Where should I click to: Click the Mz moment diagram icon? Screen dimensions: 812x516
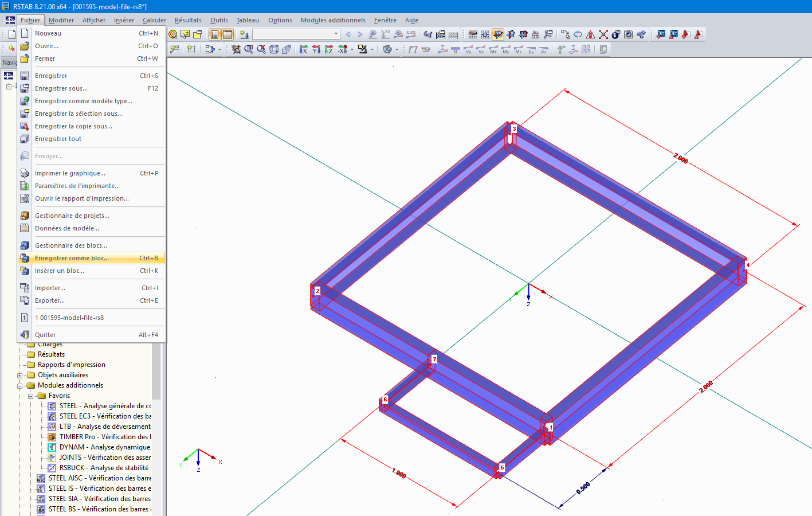point(519,49)
